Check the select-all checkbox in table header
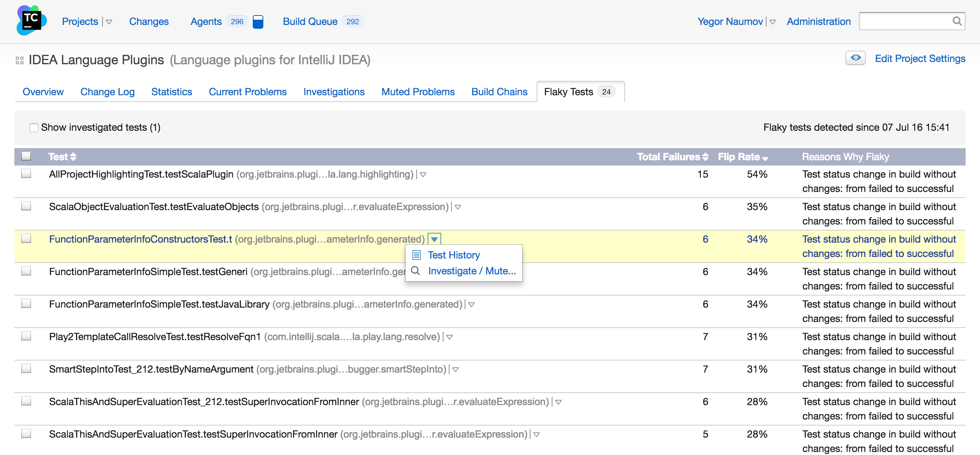The height and width of the screenshot is (455, 980). click(26, 156)
